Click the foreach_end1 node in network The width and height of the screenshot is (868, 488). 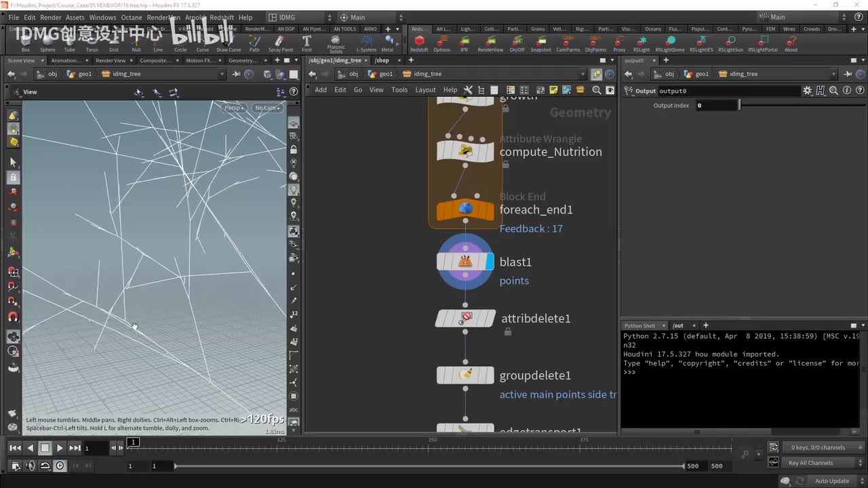click(465, 209)
